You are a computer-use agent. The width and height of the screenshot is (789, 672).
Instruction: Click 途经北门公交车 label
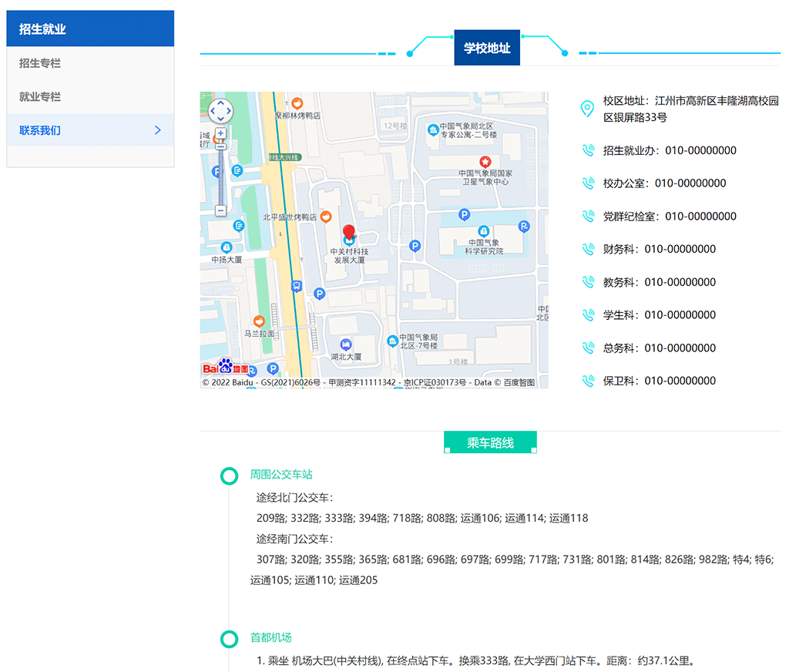point(294,497)
